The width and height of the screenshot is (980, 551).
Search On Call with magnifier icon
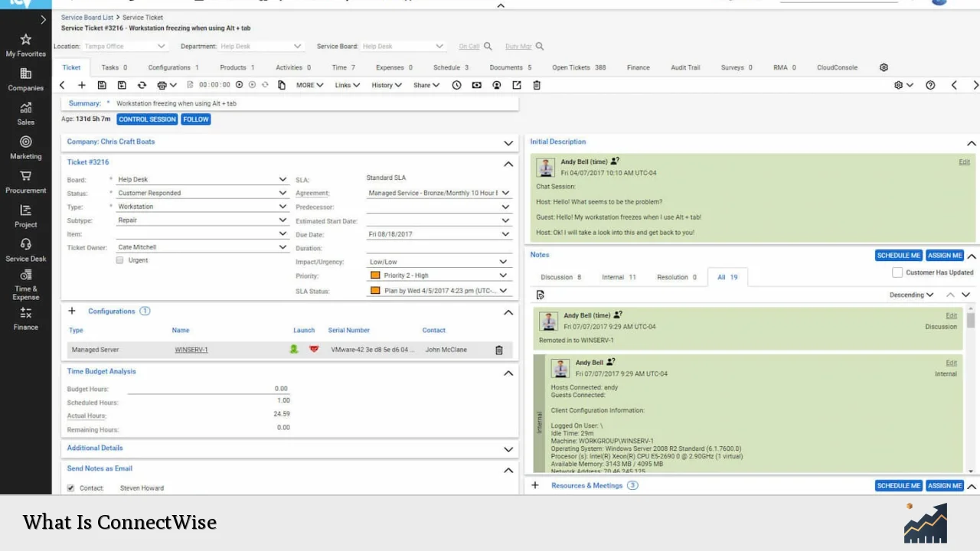tap(488, 46)
